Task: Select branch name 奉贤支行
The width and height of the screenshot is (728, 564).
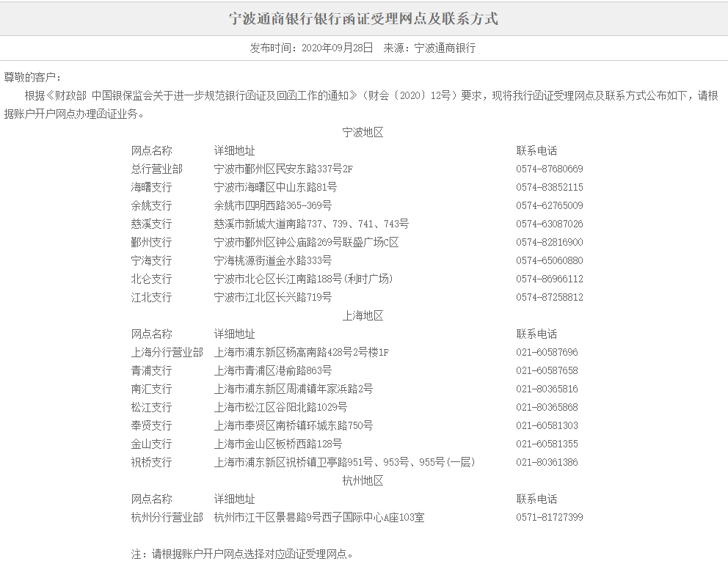Action: point(151,426)
